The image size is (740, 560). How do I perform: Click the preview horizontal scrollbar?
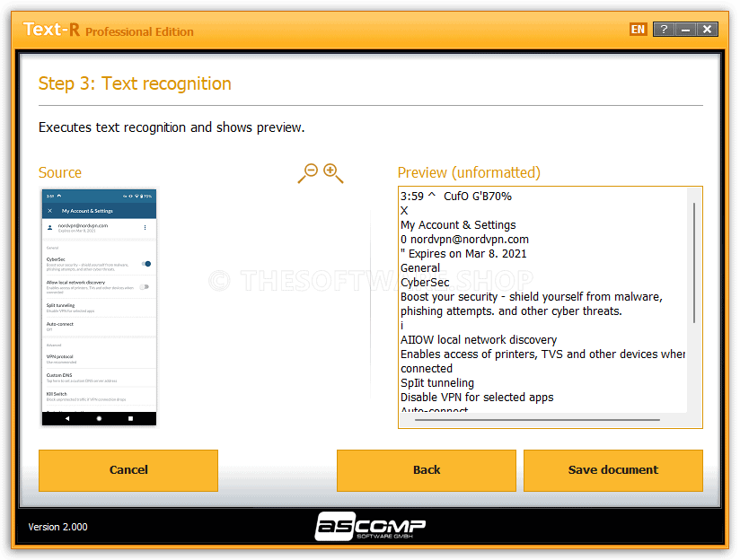coord(537,419)
